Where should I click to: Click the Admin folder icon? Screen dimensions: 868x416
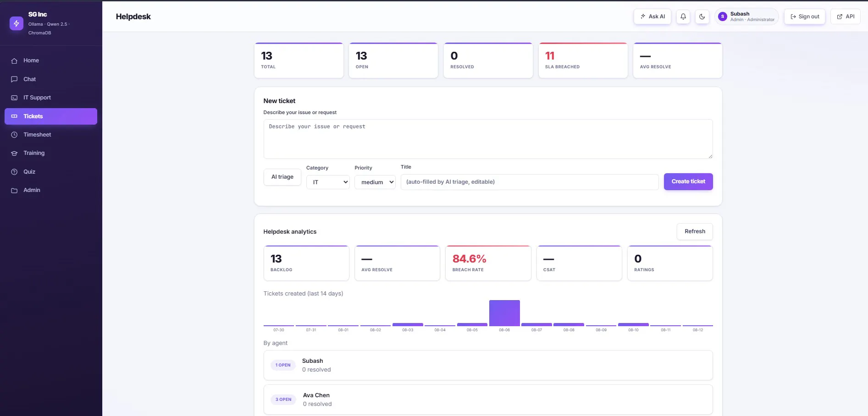coord(14,190)
